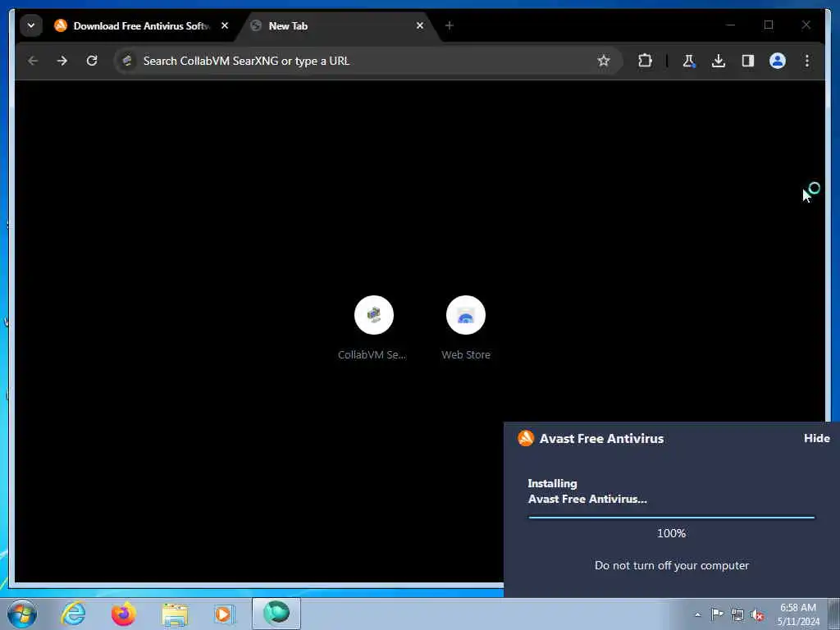The image size is (840, 630).
Task: Close the Download Free Antivirus tab
Action: point(225,25)
